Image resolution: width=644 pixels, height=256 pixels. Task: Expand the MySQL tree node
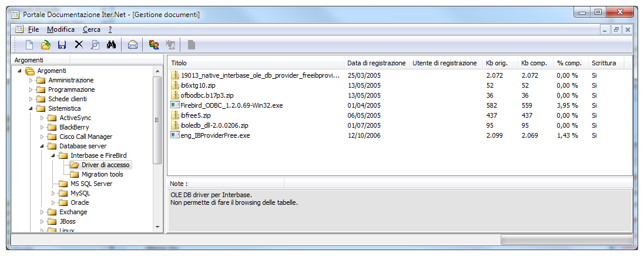point(53,194)
